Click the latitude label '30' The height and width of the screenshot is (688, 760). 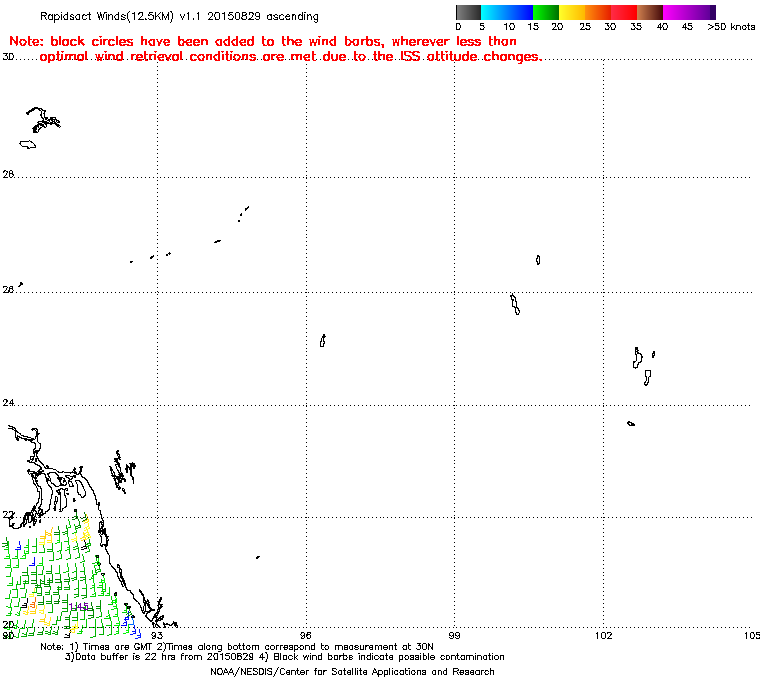tap(8, 57)
